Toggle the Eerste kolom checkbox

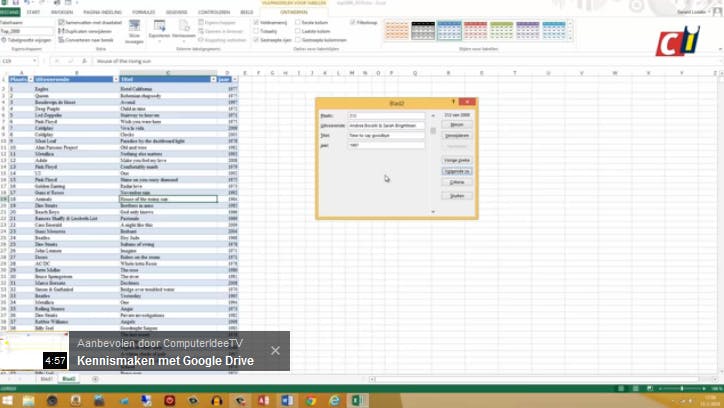[297, 22]
